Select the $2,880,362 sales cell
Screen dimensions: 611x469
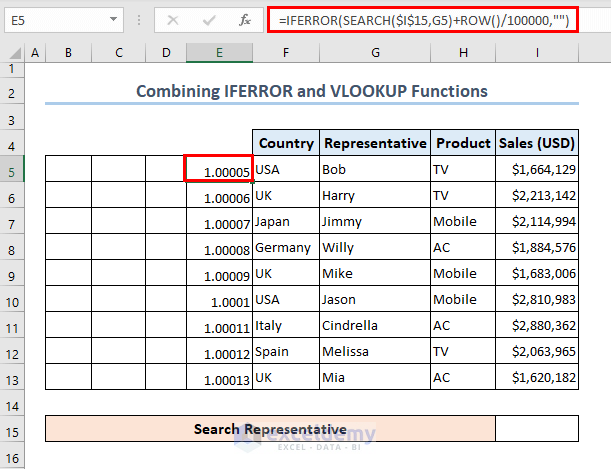(x=537, y=325)
